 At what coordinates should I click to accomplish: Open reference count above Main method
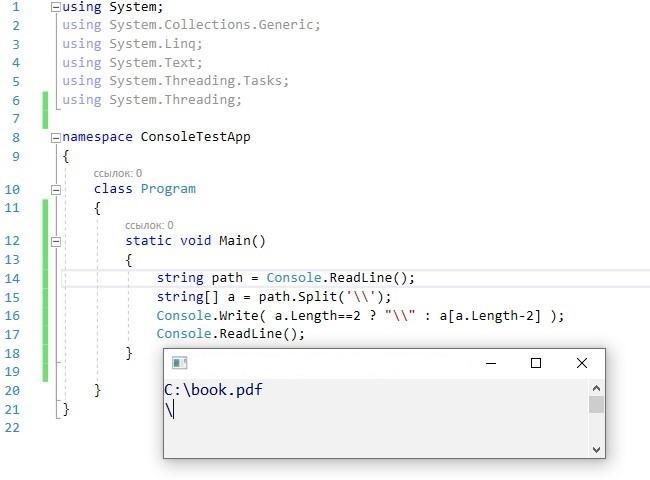coord(149,225)
